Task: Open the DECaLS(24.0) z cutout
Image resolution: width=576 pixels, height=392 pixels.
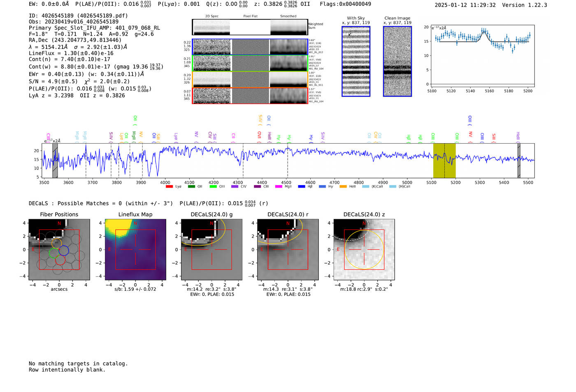Action: click(x=364, y=249)
